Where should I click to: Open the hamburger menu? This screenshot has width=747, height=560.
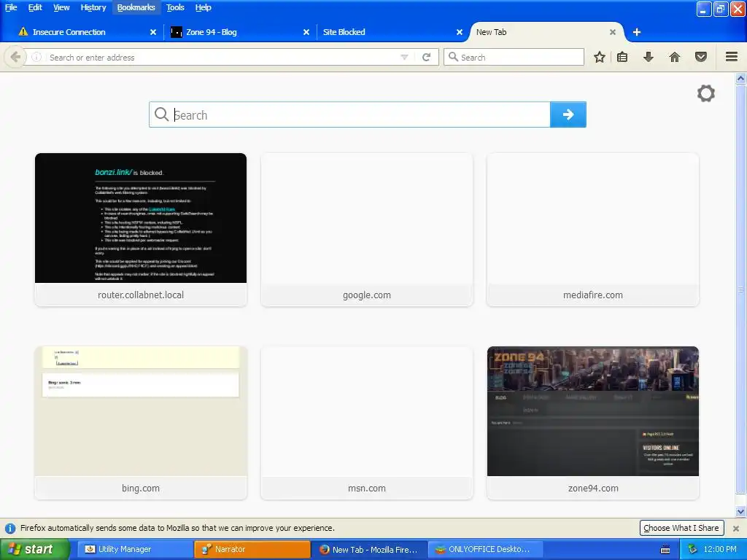click(732, 57)
